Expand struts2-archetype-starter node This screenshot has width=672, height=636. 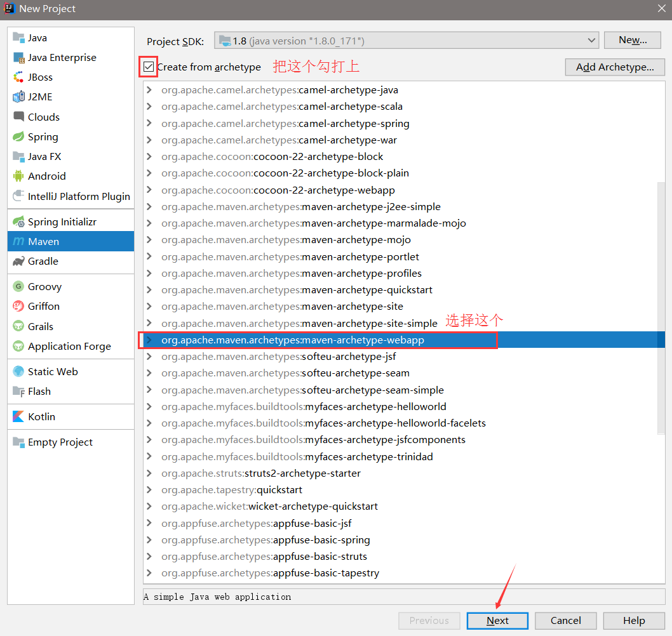(149, 474)
